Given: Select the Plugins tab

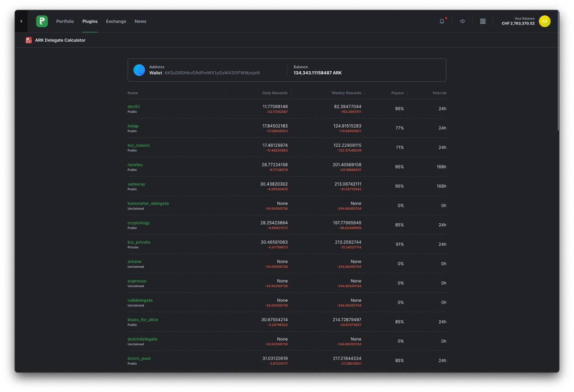Looking at the screenshot, I should (90, 22).
